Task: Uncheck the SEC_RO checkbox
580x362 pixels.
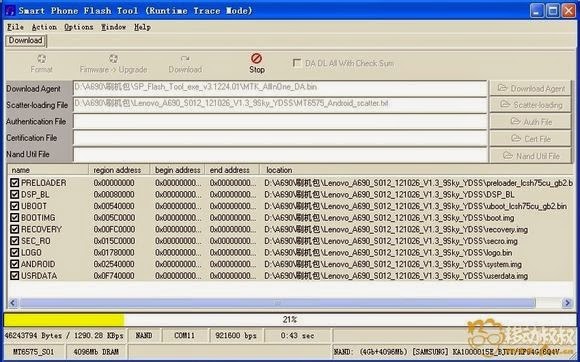Action: pyautogui.click(x=14, y=241)
